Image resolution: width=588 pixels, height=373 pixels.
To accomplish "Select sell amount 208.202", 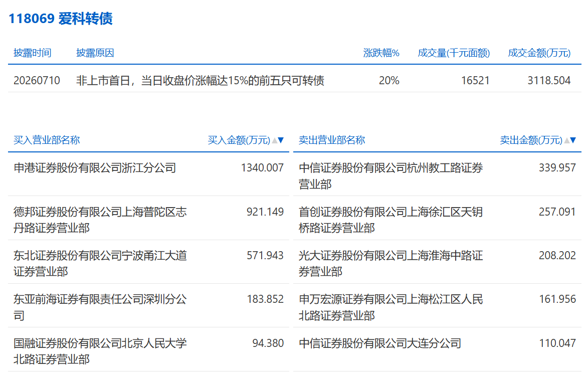I will coord(557,255).
